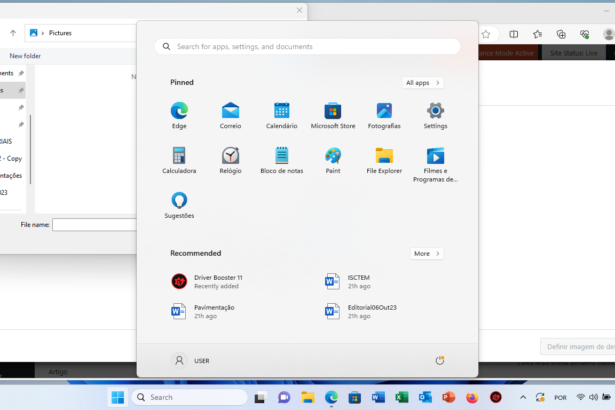Launch Paint from pinned apps
The height and width of the screenshot is (410, 615).
(333, 160)
